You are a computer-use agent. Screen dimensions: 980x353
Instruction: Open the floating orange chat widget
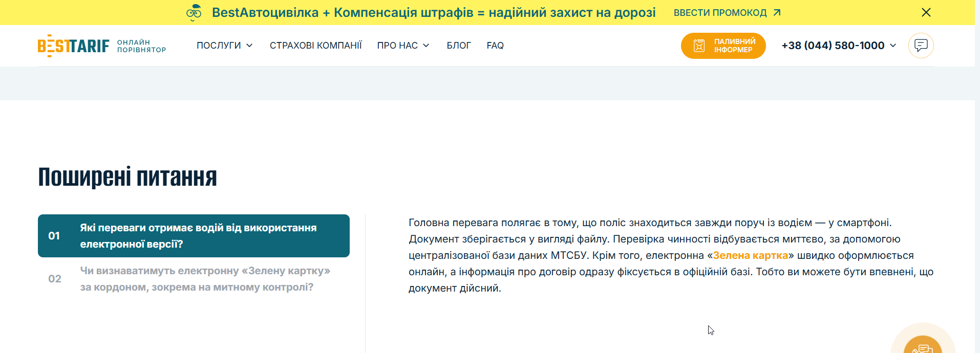pos(923,344)
